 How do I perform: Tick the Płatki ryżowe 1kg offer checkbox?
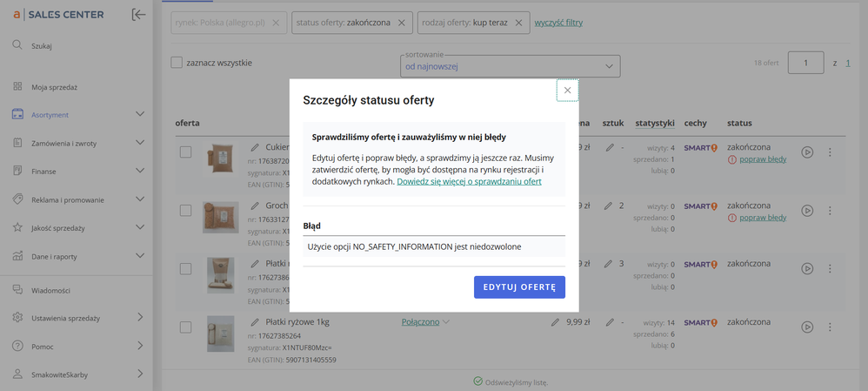tap(185, 327)
